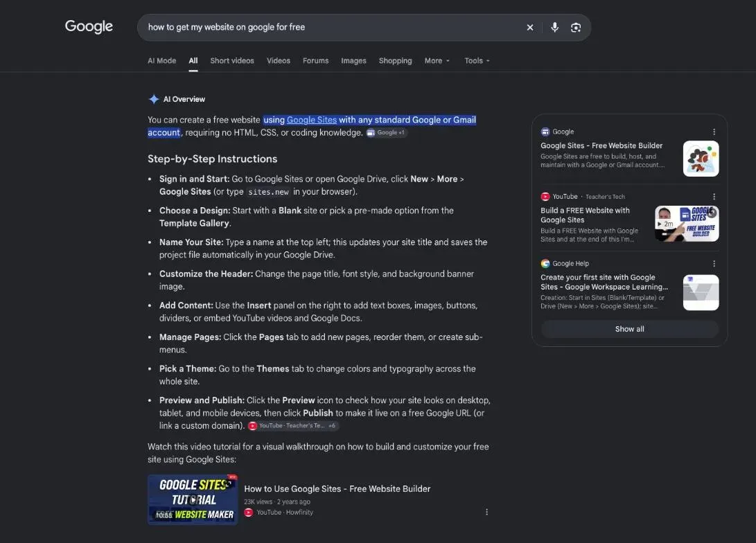Select the Forums tab
The height and width of the screenshot is (543, 756).
(316, 61)
